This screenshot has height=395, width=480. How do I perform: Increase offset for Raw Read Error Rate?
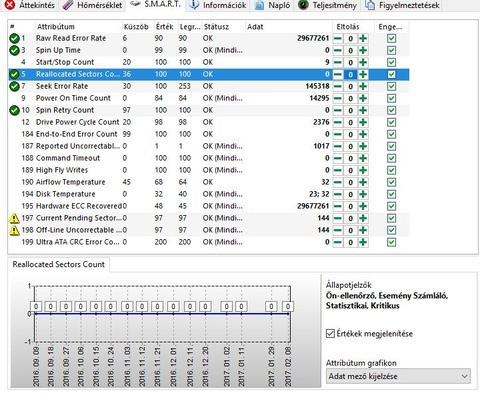363,38
